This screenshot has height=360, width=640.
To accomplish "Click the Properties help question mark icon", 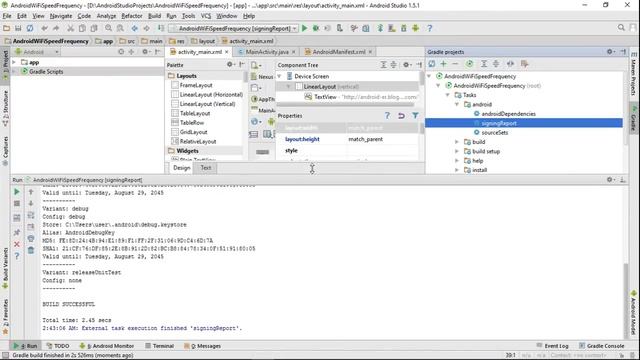I will point(387,116).
